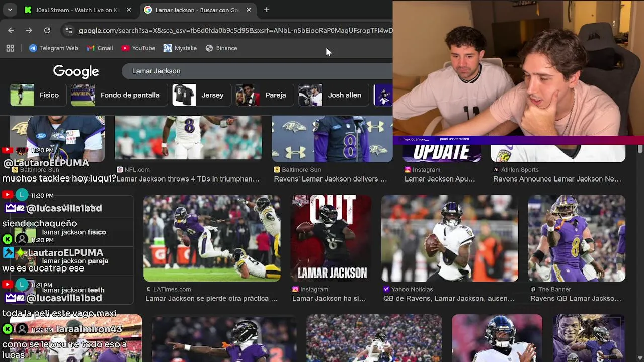Viewport: 644px width, 362px height.
Task: Open a new browser tab
Action: point(267,10)
